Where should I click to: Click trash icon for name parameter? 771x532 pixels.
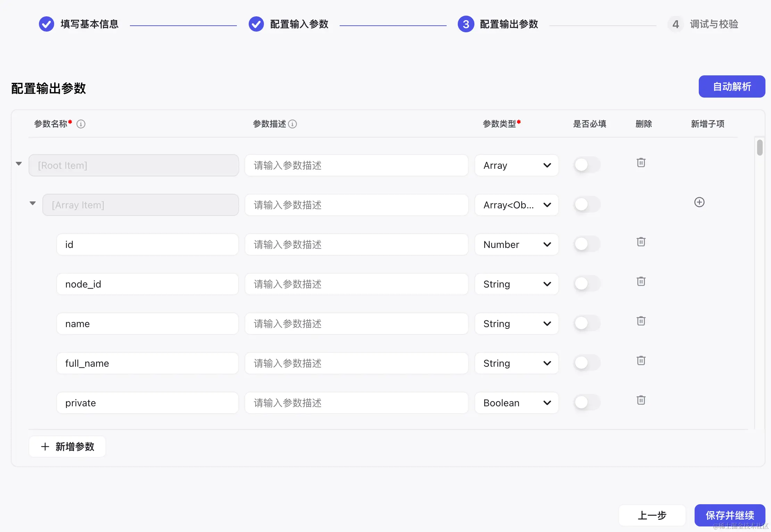tap(641, 321)
